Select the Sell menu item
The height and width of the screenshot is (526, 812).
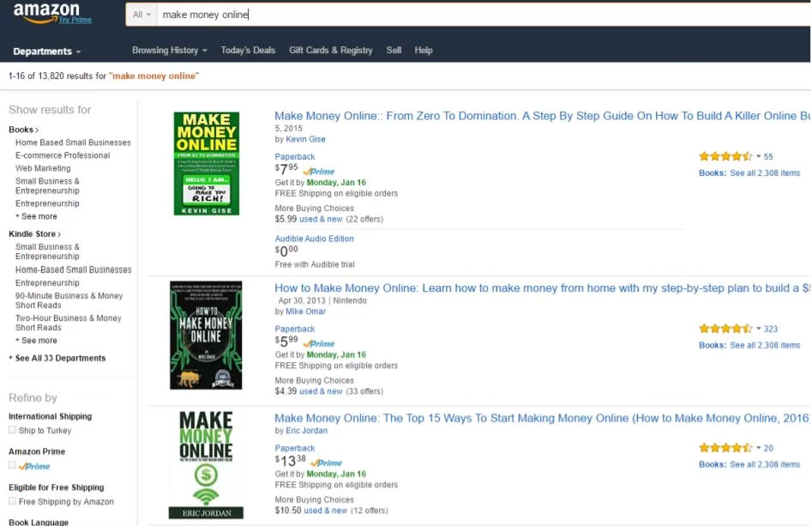394,51
